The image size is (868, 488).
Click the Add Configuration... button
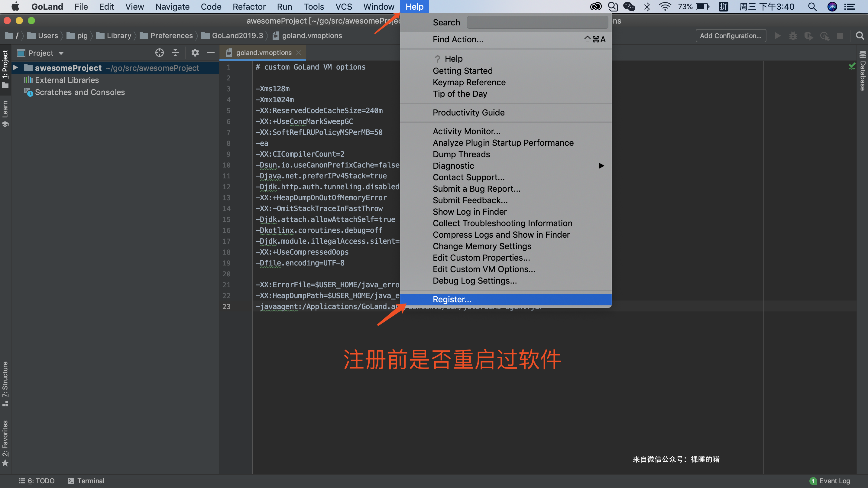tap(730, 36)
